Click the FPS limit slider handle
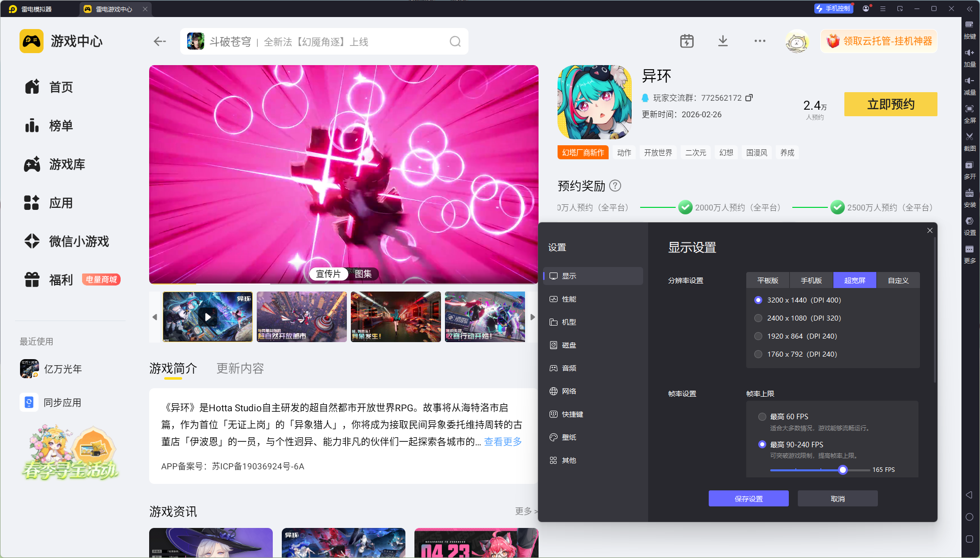 (x=843, y=470)
